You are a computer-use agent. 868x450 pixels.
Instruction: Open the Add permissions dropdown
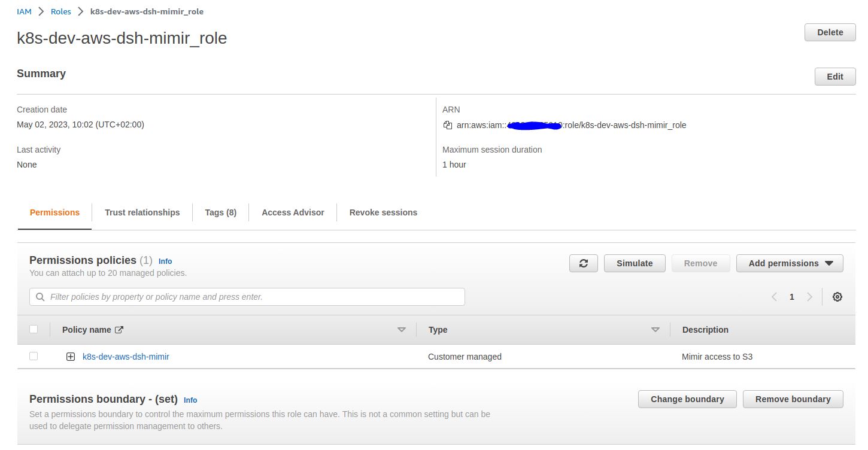[x=789, y=263]
